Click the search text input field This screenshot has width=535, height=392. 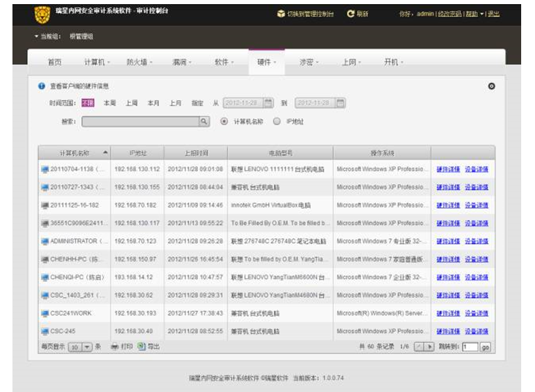tap(140, 122)
